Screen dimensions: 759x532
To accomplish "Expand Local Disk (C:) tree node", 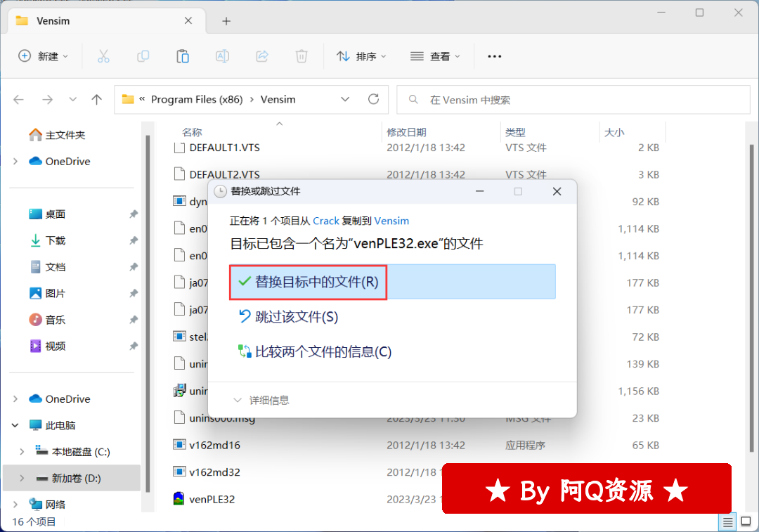I will pos(22,452).
